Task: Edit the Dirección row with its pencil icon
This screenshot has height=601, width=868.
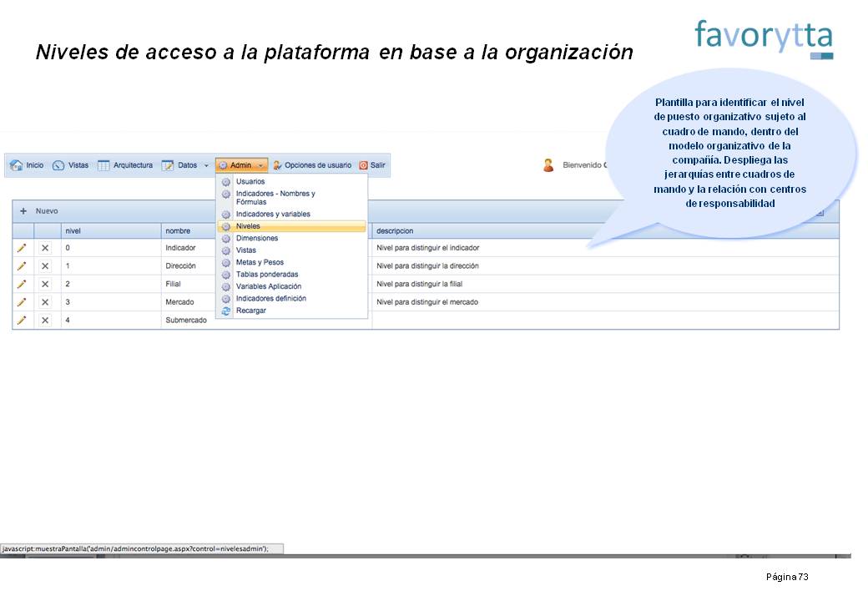Action: [22, 266]
